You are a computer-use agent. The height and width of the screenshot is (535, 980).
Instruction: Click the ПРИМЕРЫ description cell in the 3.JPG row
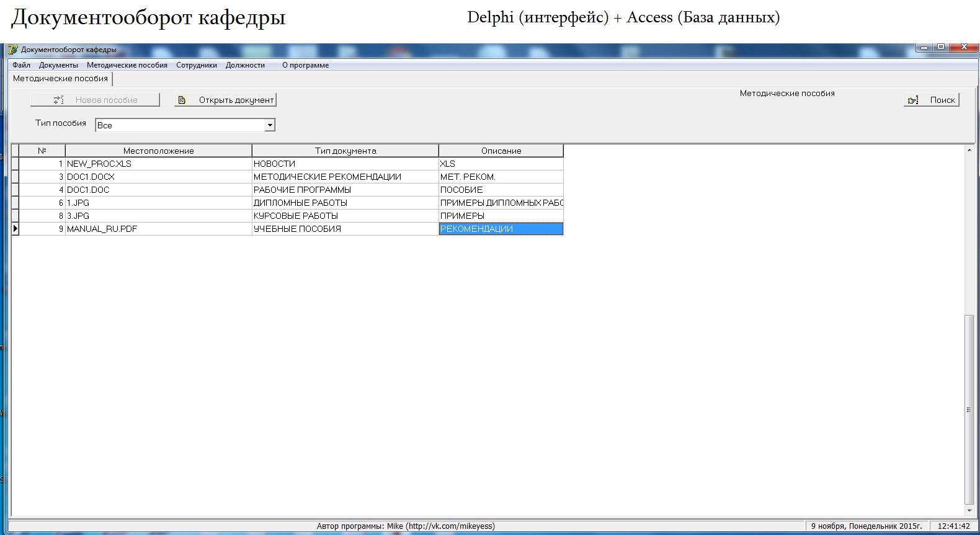(x=501, y=216)
